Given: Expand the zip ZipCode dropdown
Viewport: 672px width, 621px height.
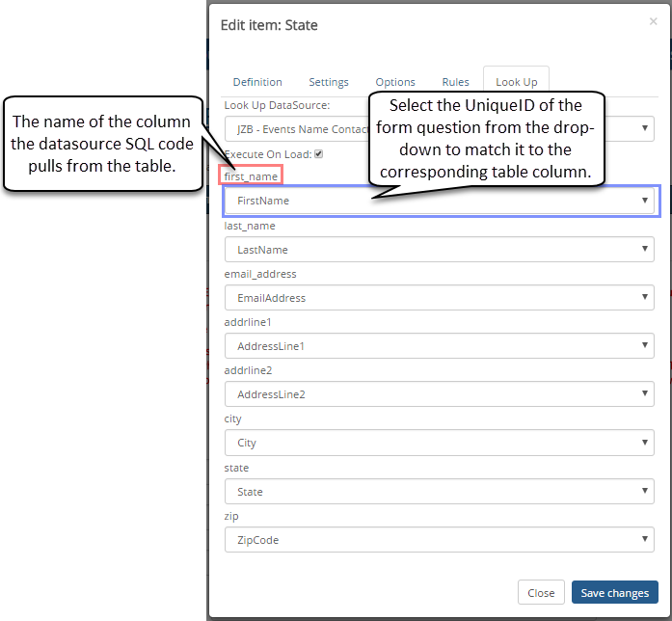Looking at the screenshot, I should (x=440, y=540).
